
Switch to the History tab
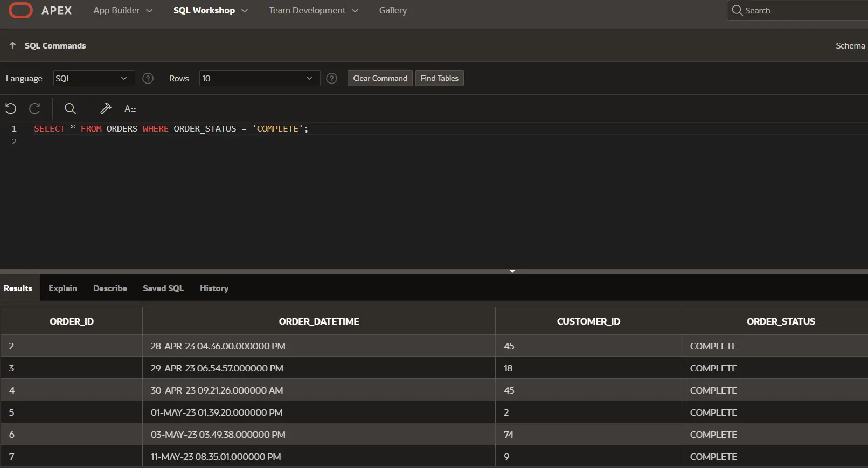click(x=214, y=288)
